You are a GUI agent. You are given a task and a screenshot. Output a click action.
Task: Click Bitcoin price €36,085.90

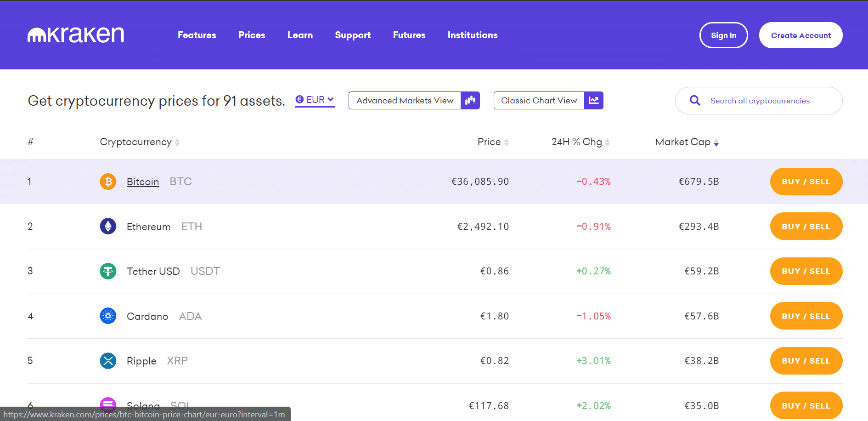(480, 182)
